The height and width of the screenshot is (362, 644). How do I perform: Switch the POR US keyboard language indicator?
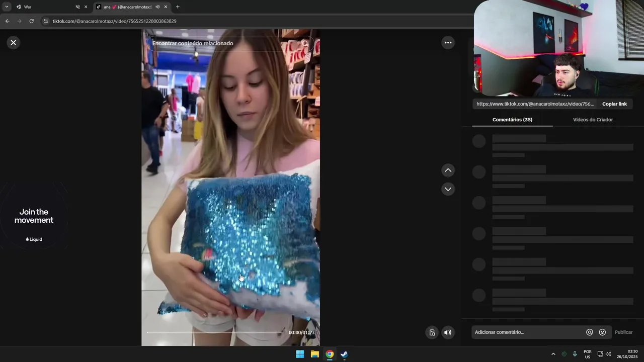pyautogui.click(x=588, y=354)
